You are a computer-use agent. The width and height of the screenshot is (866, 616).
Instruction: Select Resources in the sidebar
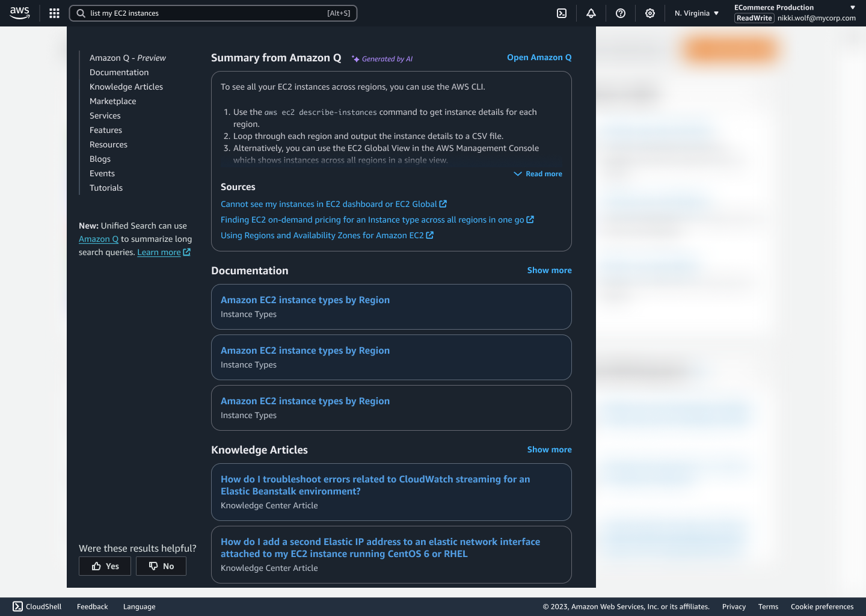[109, 144]
